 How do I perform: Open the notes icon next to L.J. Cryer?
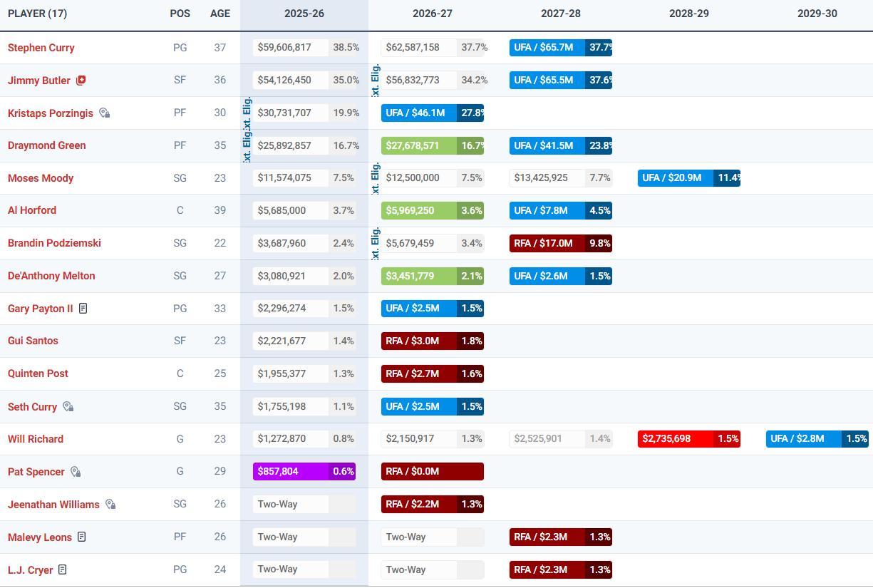point(63,569)
